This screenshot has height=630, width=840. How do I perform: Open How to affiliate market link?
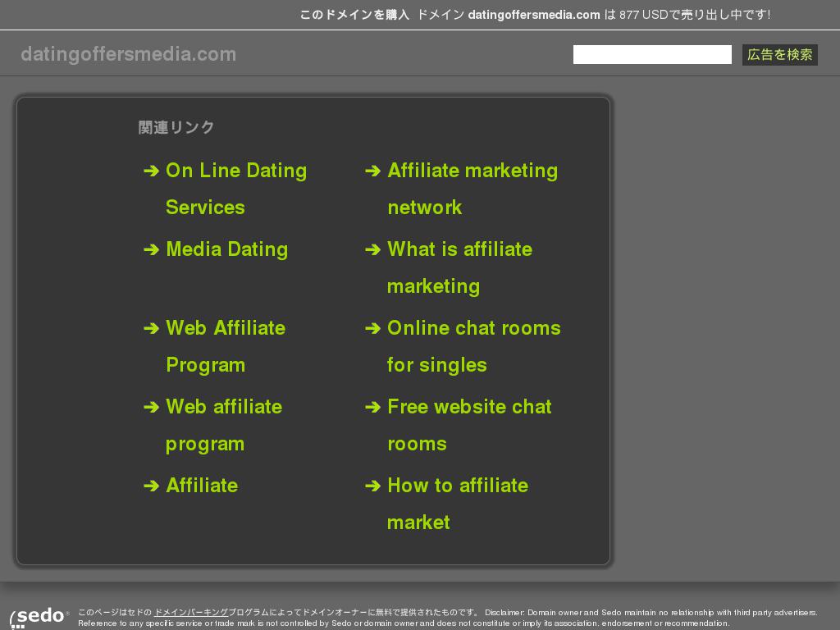tap(458, 504)
